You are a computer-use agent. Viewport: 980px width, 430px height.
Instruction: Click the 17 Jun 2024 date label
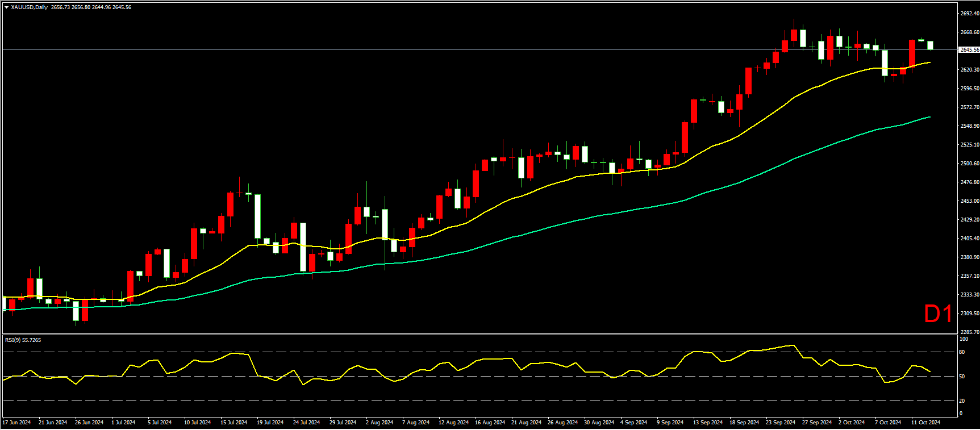pos(16,423)
